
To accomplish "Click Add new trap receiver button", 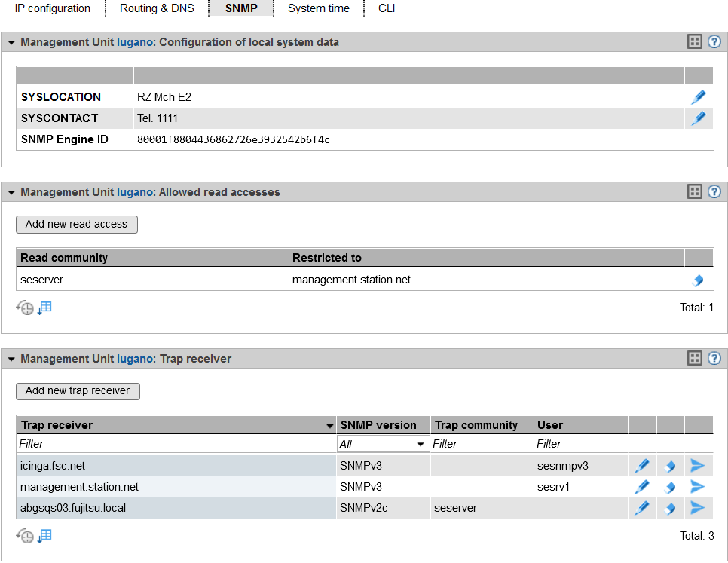I will (x=78, y=391).
